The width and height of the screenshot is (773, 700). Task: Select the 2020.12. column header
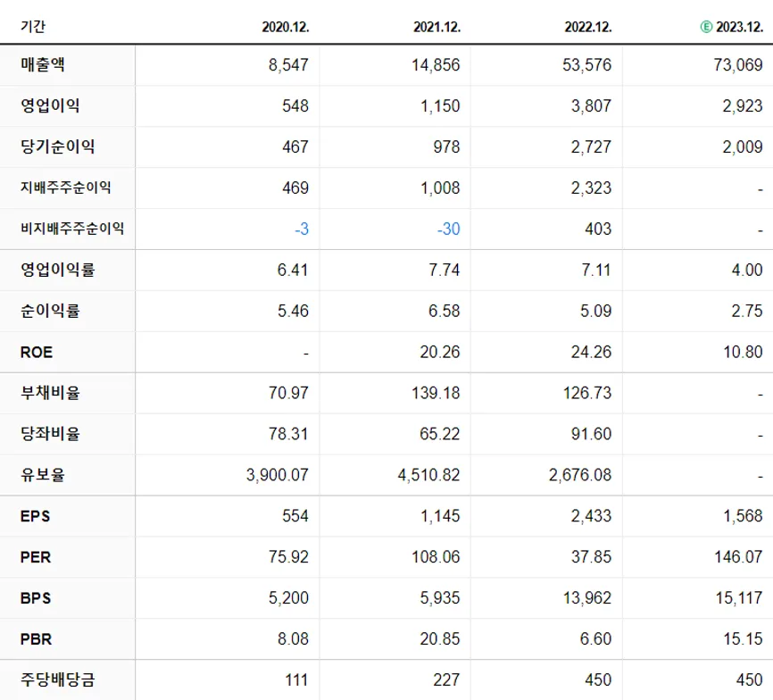click(x=286, y=27)
